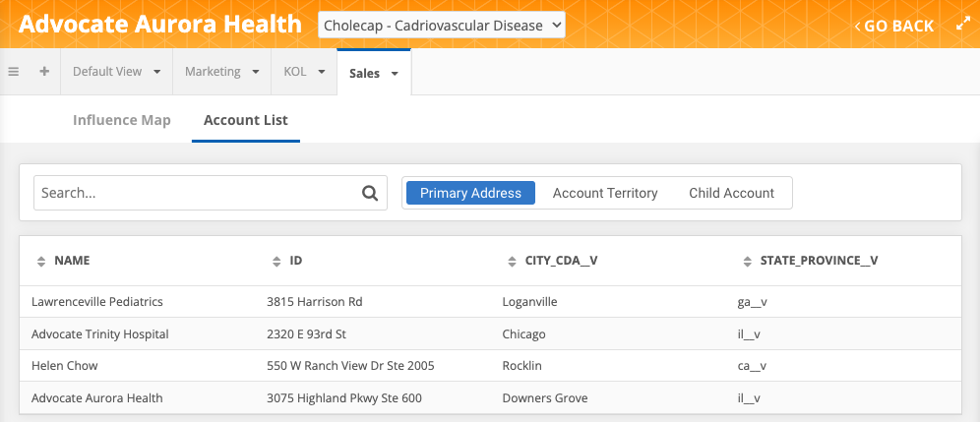This screenshot has width=980, height=422.
Task: Switch to the Influence Map tab
Action: coord(122,120)
